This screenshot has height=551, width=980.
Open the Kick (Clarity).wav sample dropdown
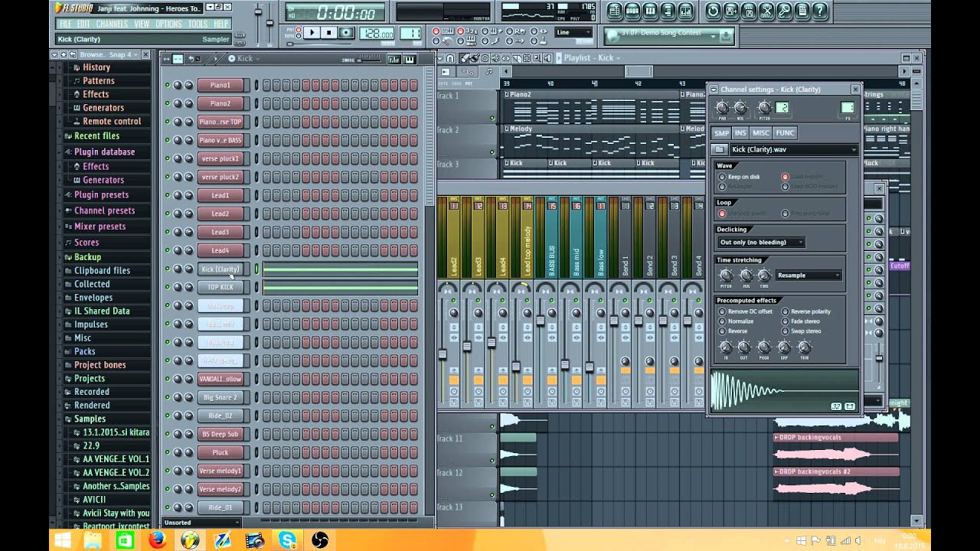coord(793,150)
